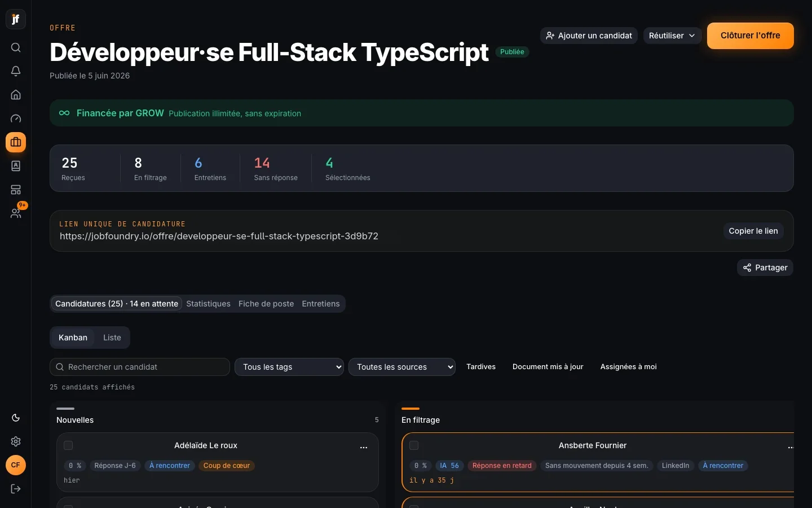Select the briefcase offers icon

16,142
